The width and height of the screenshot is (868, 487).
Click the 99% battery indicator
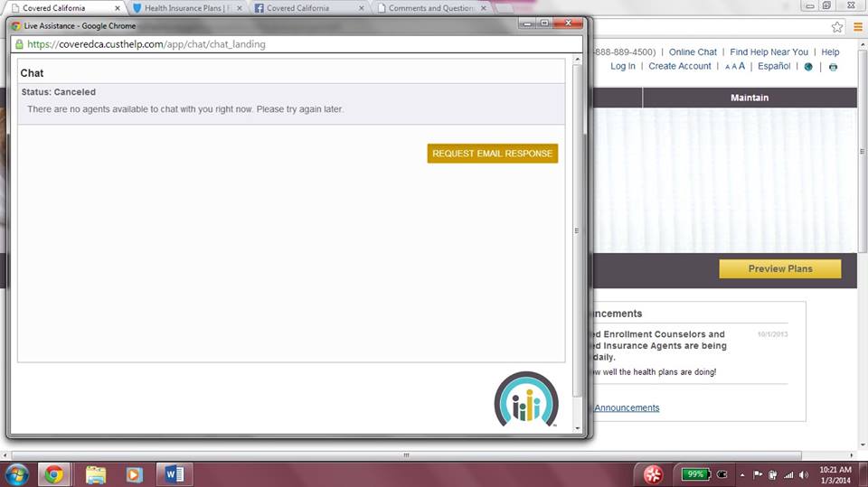(695, 474)
